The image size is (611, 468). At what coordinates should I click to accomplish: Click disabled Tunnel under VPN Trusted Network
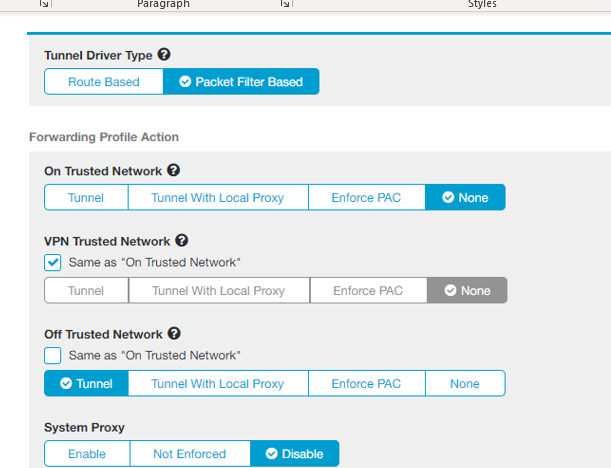86,290
